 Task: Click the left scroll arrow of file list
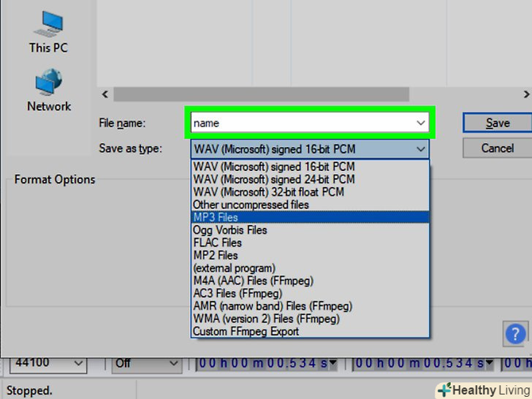(105, 94)
